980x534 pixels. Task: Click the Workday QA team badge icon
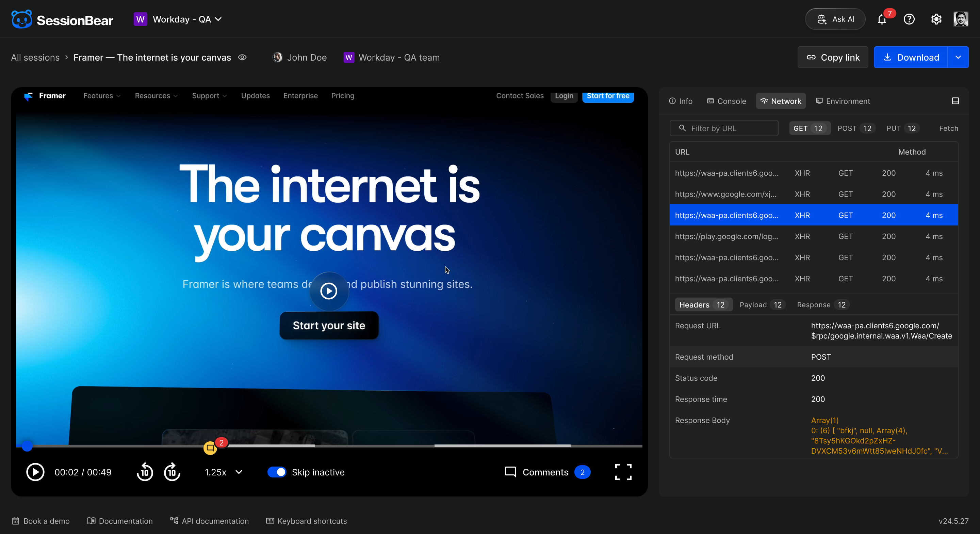(348, 58)
